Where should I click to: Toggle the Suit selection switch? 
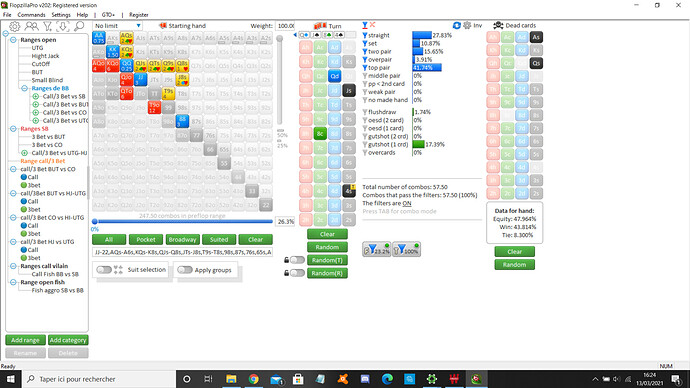coord(104,270)
